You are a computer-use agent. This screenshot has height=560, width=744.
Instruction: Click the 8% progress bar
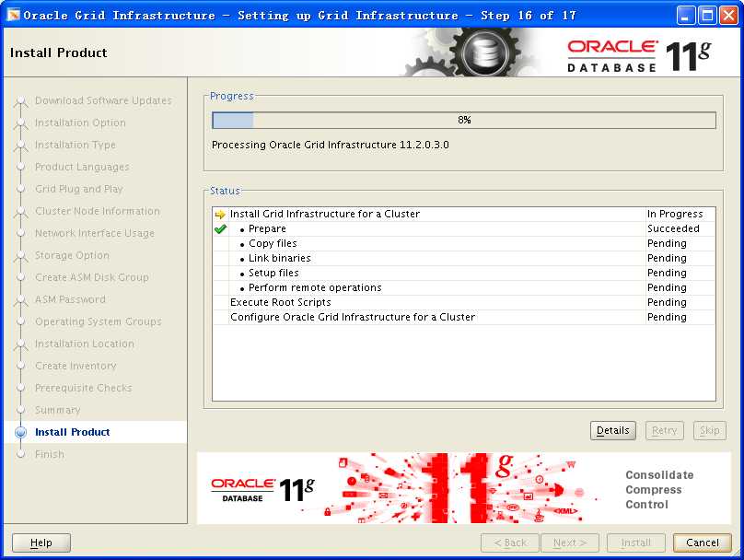tap(463, 120)
